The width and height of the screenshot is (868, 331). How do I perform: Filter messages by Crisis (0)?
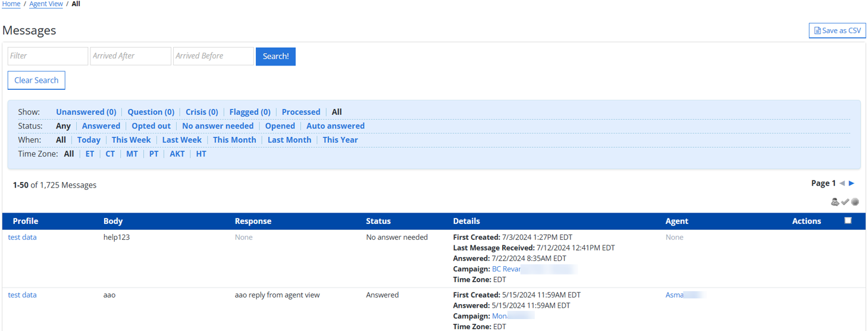(202, 112)
